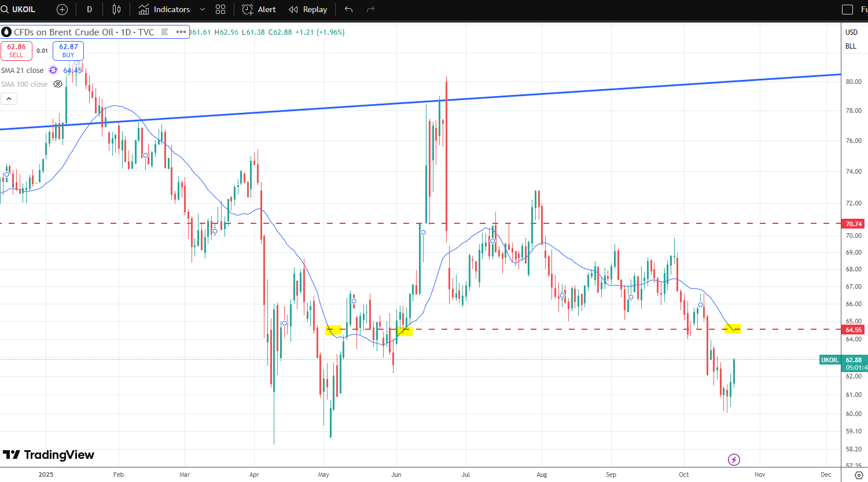Viewport: 868px width, 482px height.
Task: Open the three-dot more menu for Brent Crude
Action: pos(181,32)
